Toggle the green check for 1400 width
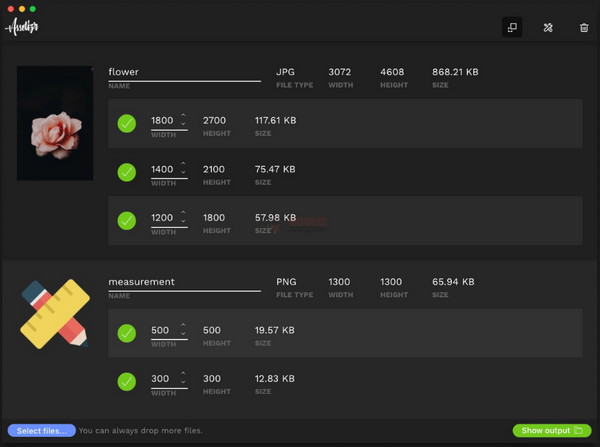The height and width of the screenshot is (447, 600). 127,172
